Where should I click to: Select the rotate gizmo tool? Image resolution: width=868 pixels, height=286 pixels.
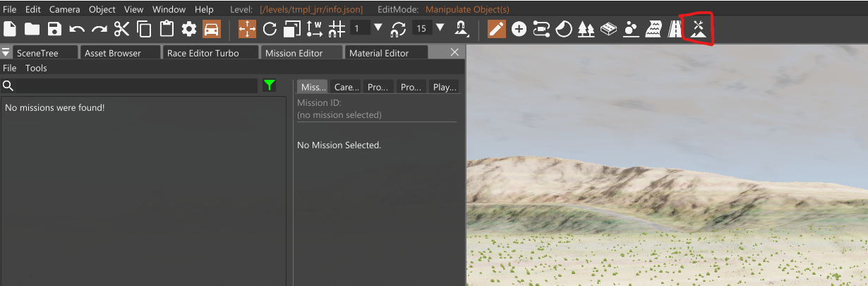[x=270, y=29]
